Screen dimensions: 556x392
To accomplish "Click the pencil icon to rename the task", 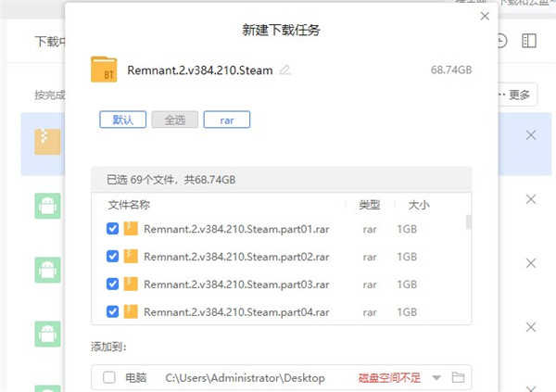I will point(285,70).
